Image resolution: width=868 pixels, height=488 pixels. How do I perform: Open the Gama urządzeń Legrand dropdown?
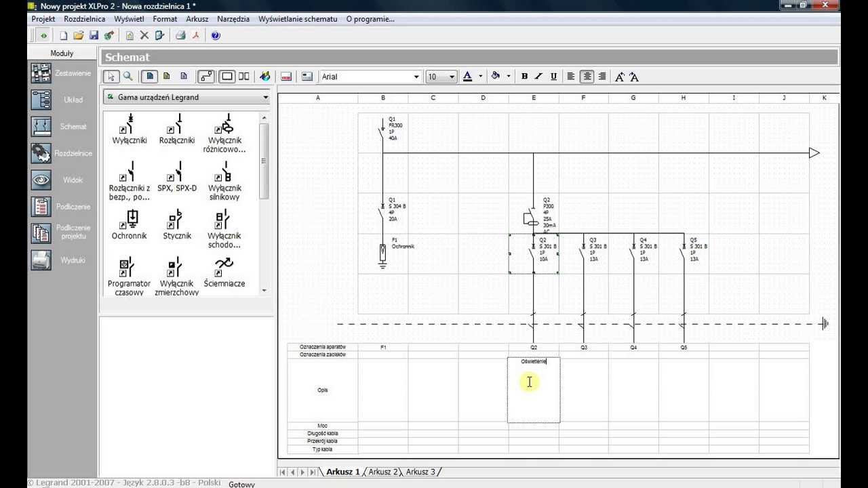pyautogui.click(x=186, y=98)
